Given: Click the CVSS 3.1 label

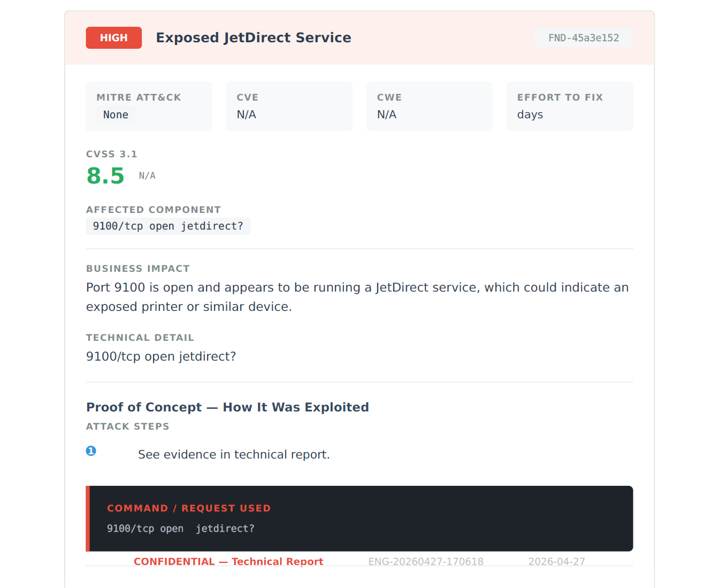Looking at the screenshot, I should pyautogui.click(x=112, y=154).
